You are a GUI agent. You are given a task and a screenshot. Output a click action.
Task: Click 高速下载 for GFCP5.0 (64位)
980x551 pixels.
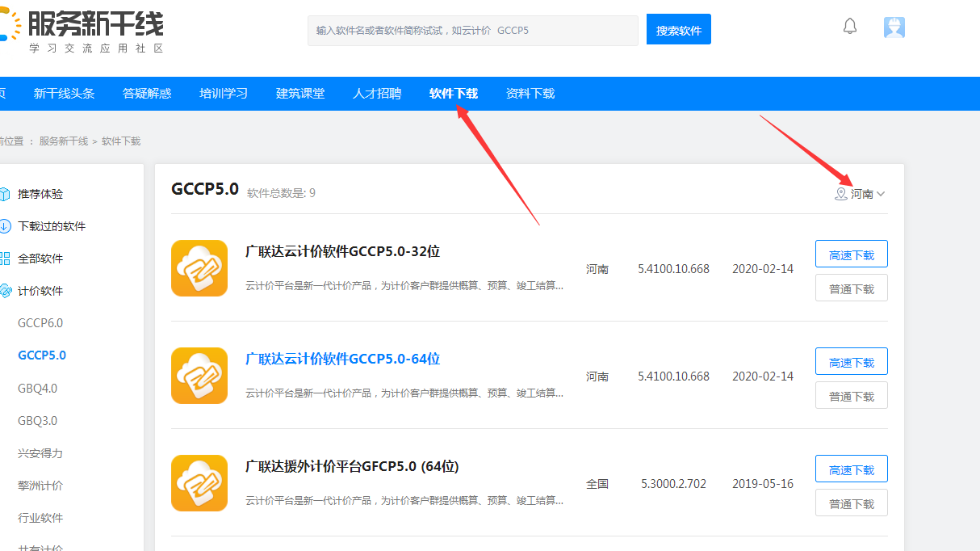tap(852, 469)
